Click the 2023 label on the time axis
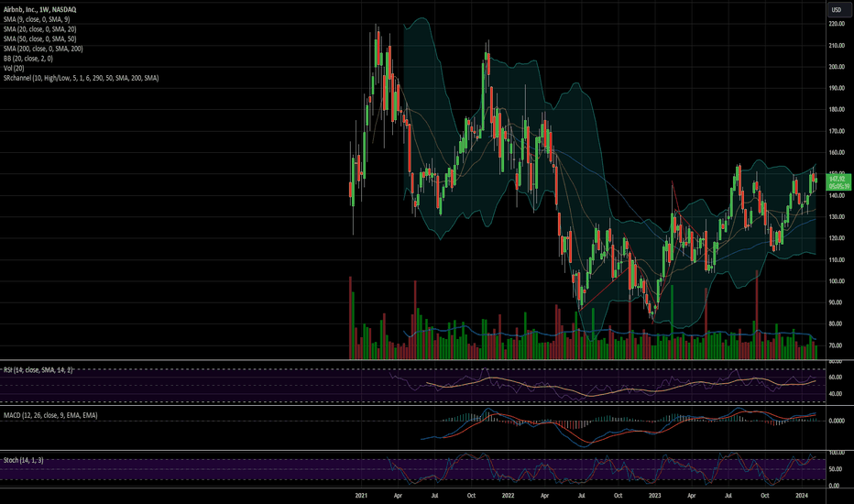This screenshot has width=854, height=504. [x=654, y=496]
